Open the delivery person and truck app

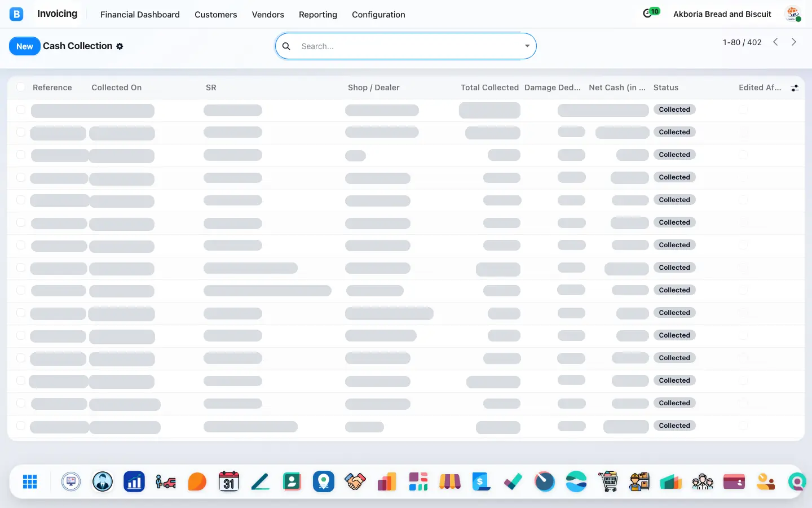(166, 481)
